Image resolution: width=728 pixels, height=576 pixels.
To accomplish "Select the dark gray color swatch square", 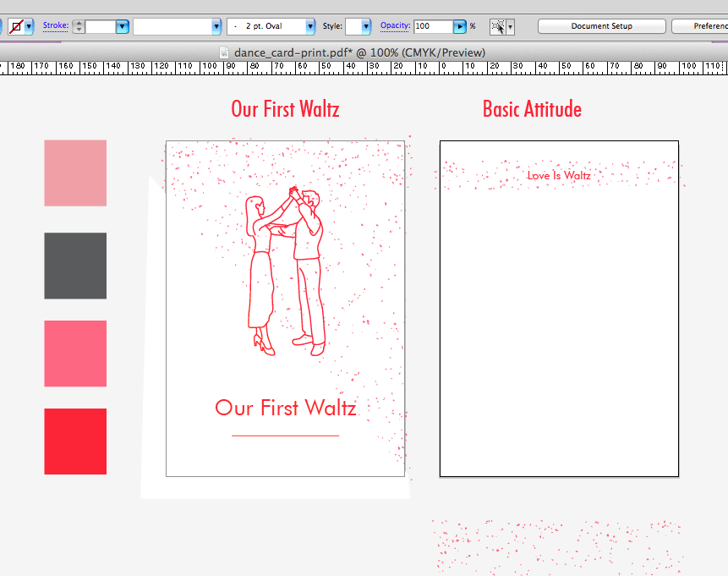I will click(75, 266).
